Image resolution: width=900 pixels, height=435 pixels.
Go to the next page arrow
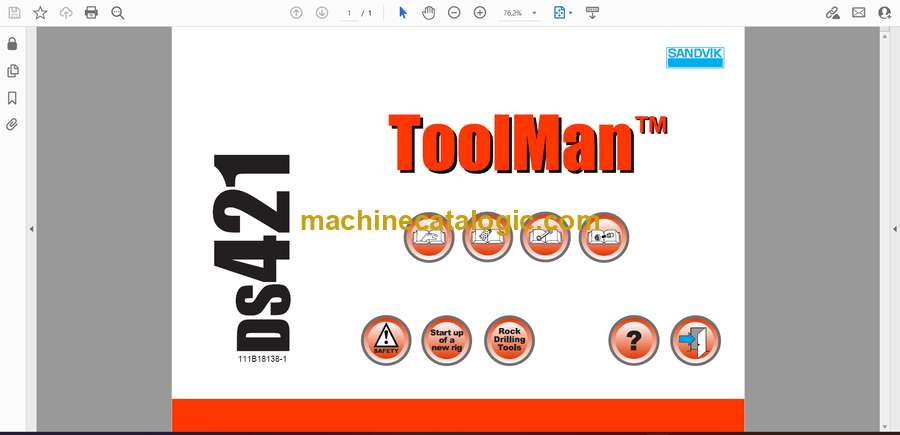pos(322,13)
